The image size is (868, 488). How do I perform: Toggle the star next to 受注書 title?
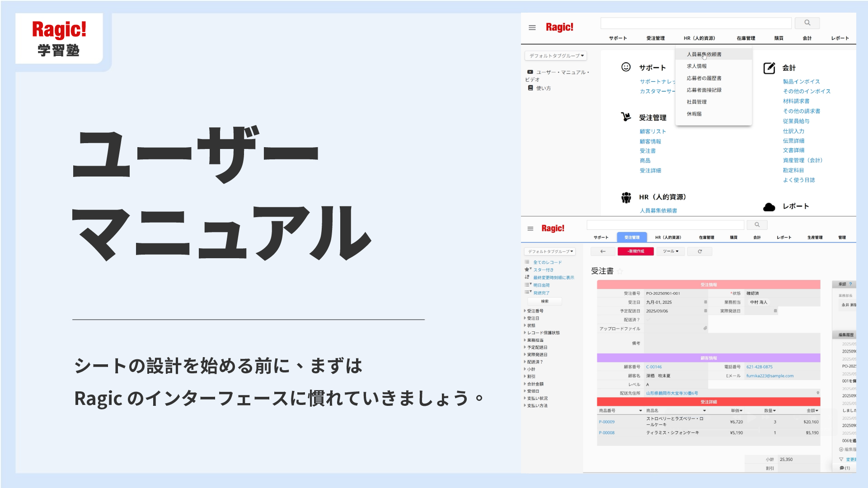[620, 271]
